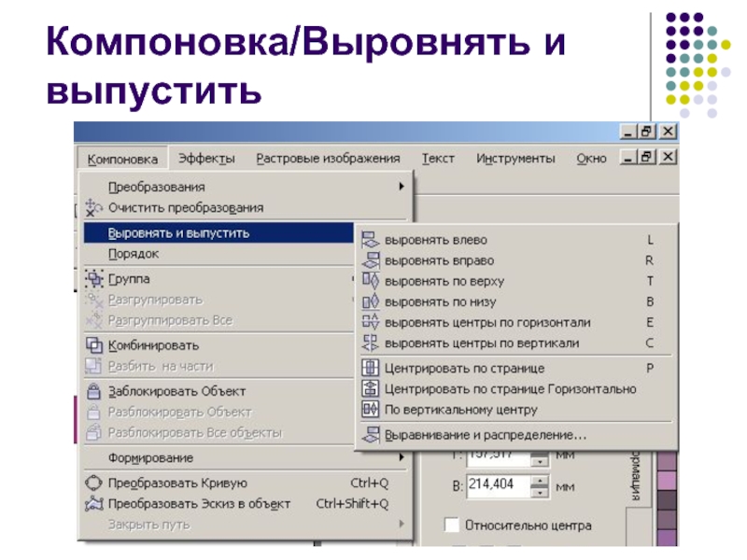747x560 pixels.
Task: Select the Выровнять и выпустить menu entry
Action: (218, 233)
